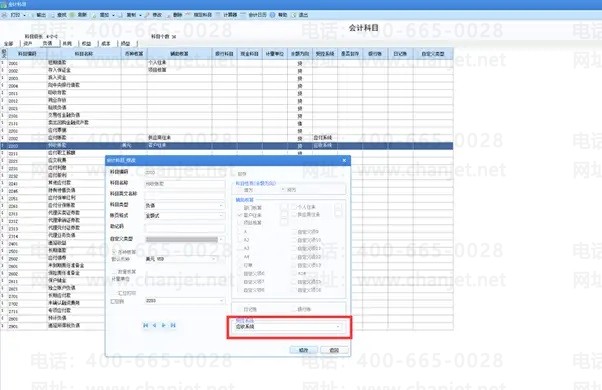Screen dimensions: 602x390
Task: Select row 2001 短期借款
Action: (x=227, y=63)
